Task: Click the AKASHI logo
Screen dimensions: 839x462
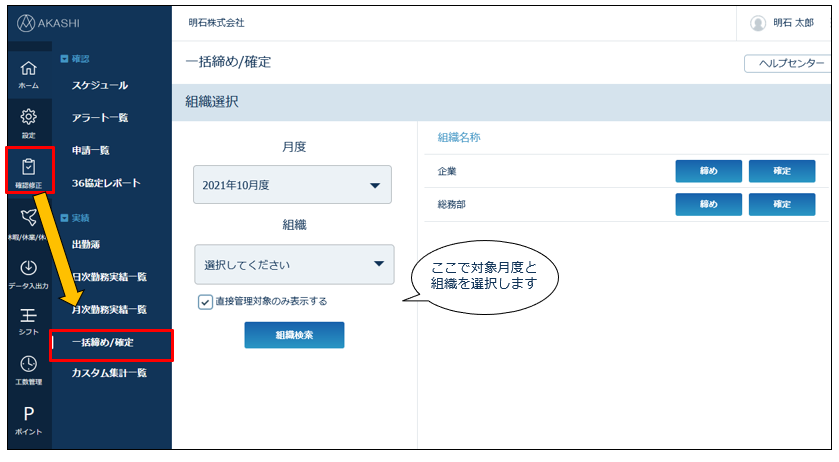Action: (48, 23)
